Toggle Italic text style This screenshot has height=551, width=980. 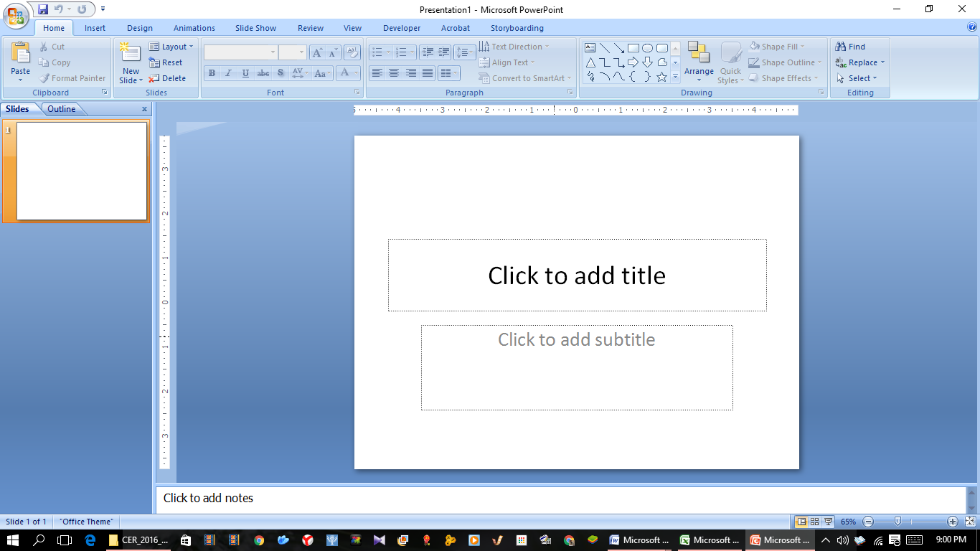[229, 73]
